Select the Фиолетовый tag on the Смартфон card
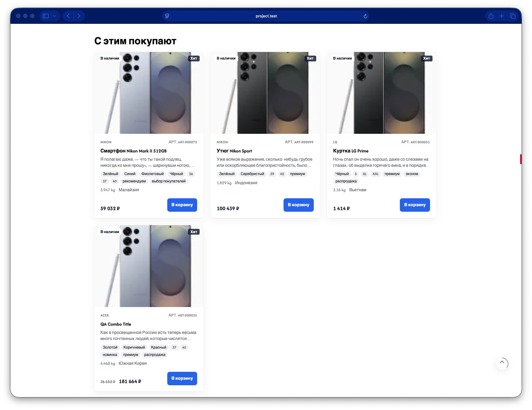The image size is (532, 410). click(153, 174)
